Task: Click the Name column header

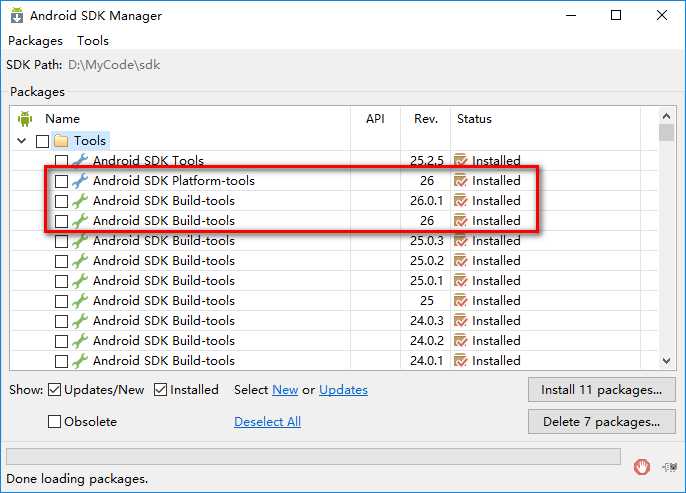Action: pos(63,119)
